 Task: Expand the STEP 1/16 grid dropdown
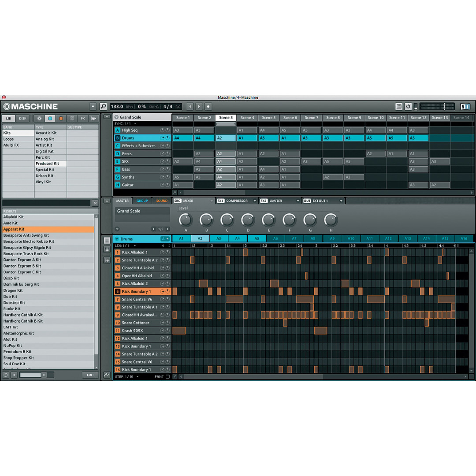pyautogui.click(x=137, y=377)
